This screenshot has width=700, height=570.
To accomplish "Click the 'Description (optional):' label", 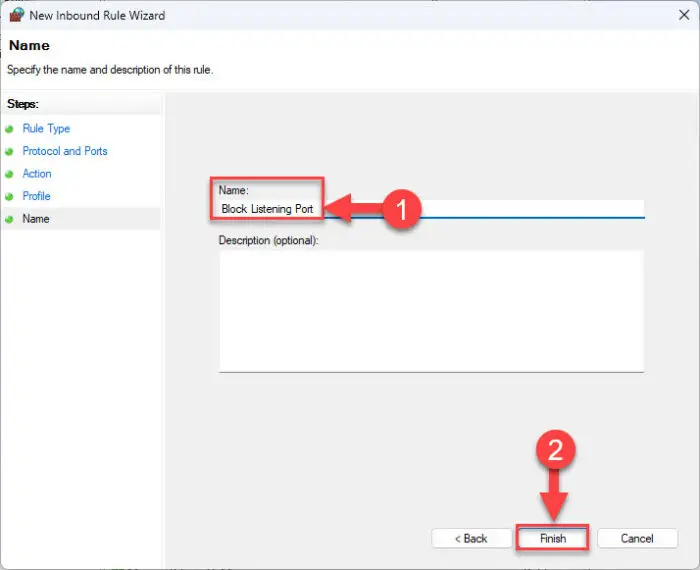I will tap(268, 240).
